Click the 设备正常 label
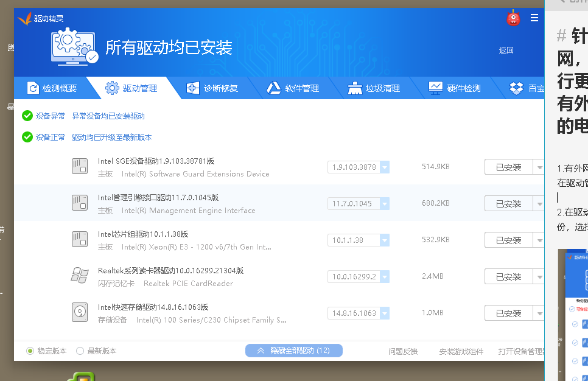Image resolution: width=588 pixels, height=381 pixels. click(51, 138)
